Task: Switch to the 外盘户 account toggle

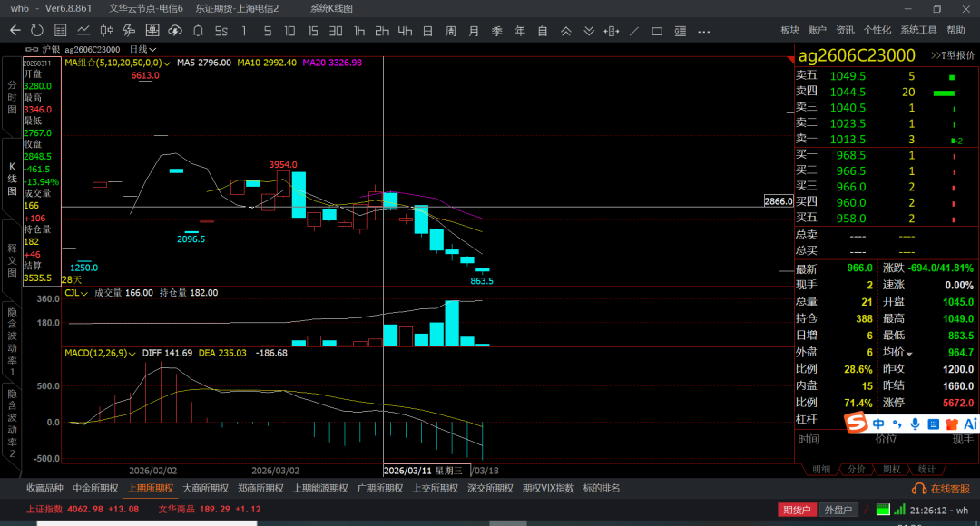Action: [x=838, y=510]
